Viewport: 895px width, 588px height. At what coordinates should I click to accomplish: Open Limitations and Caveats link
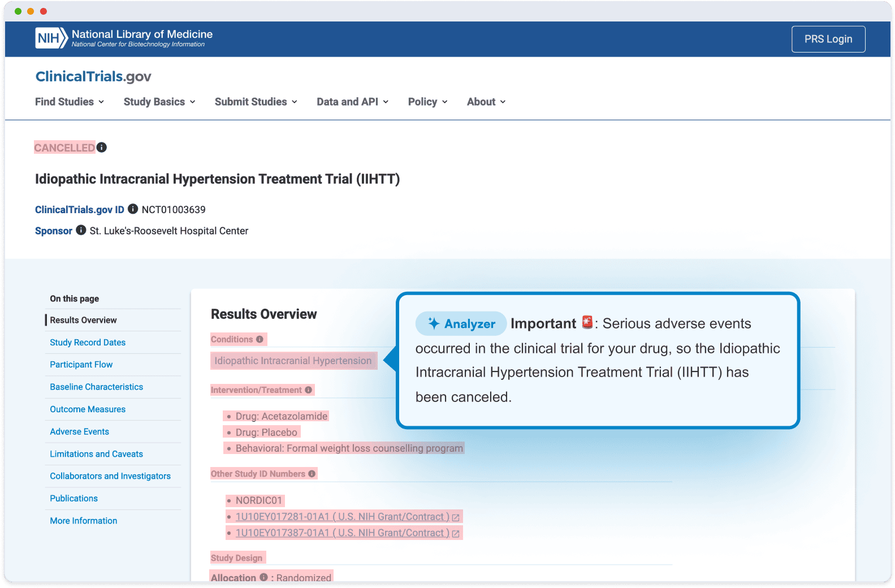point(96,454)
